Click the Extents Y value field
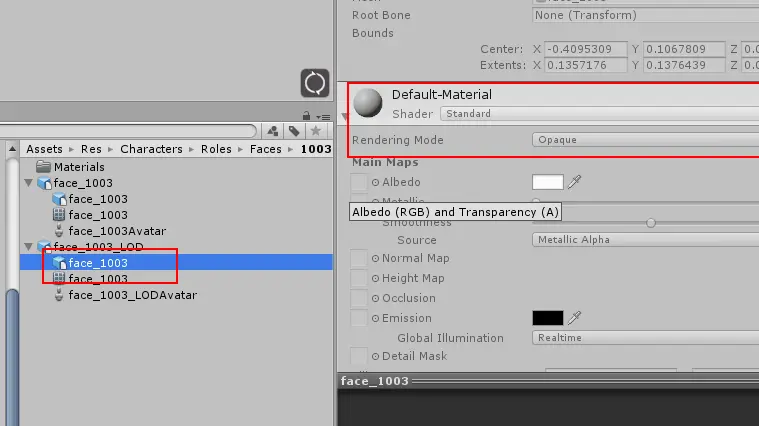The image size is (759, 426). click(x=684, y=65)
